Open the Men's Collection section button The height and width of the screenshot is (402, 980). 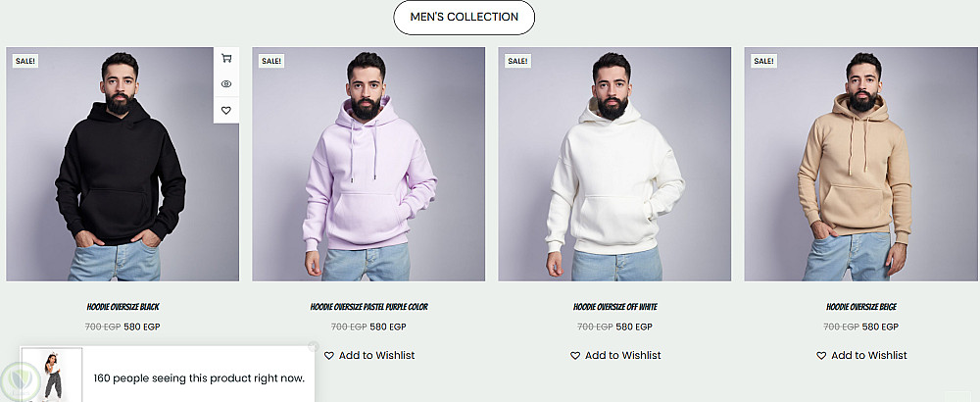click(x=464, y=17)
